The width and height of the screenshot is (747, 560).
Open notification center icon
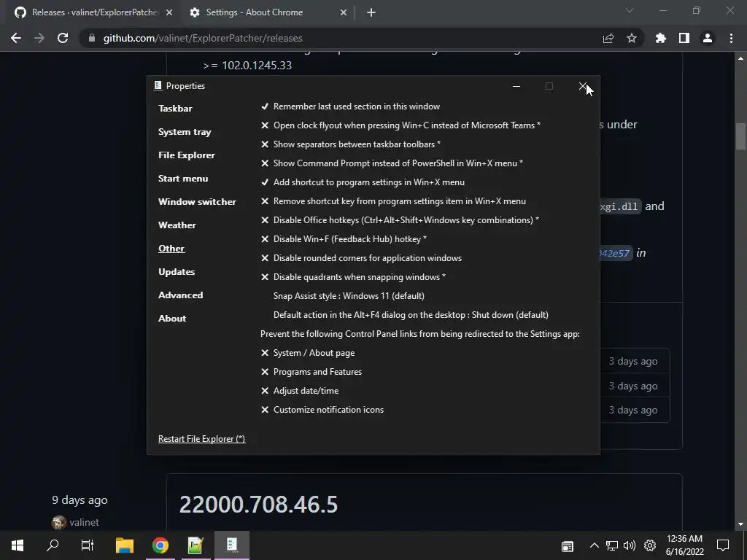coord(723,545)
